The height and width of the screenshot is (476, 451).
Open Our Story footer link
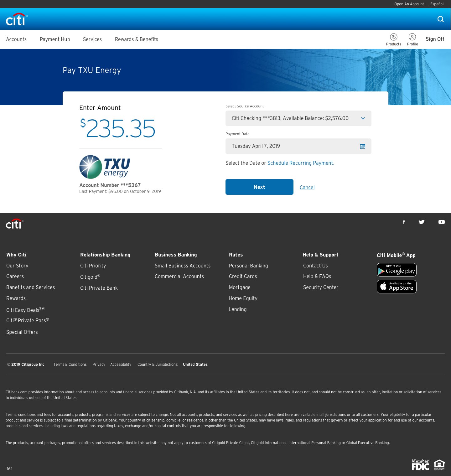pos(17,266)
